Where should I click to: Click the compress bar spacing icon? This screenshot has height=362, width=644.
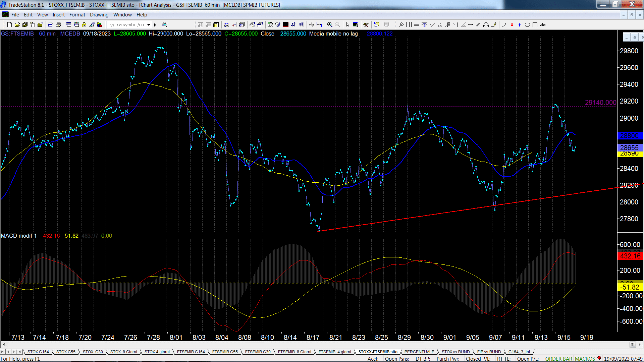coord(312,25)
